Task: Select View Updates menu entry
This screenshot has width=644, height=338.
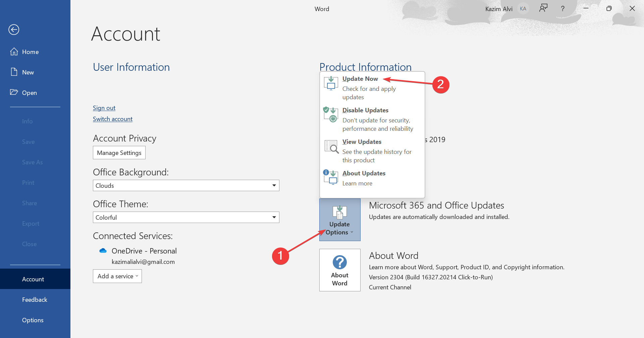Action: click(x=372, y=151)
